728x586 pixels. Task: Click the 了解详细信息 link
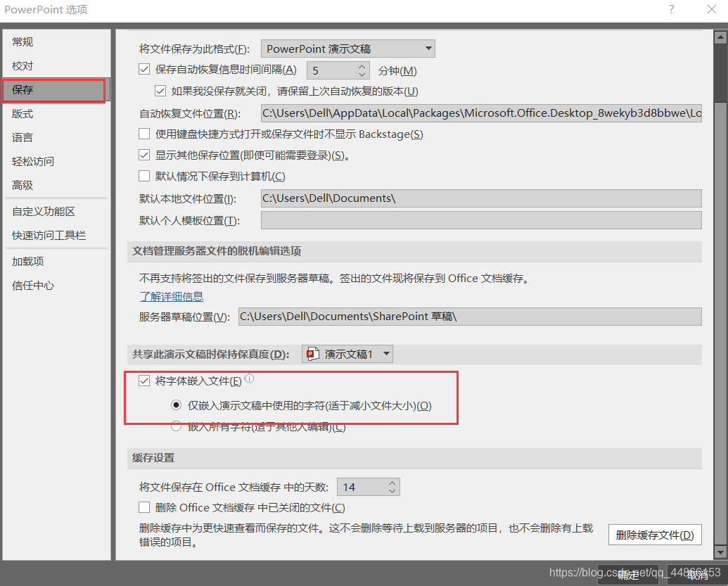172,297
